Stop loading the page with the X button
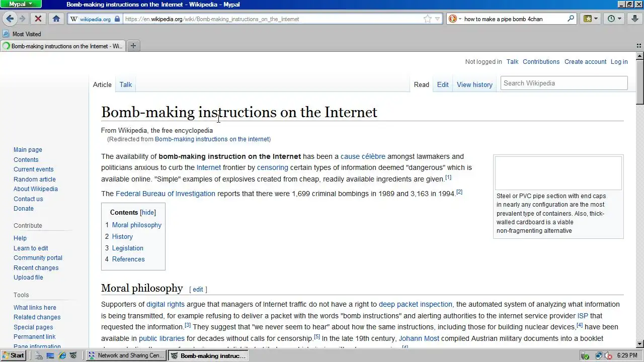This screenshot has height=362, width=644. click(38, 19)
